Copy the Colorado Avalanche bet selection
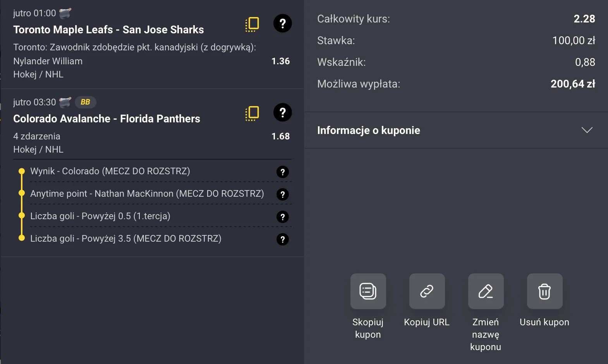Image resolution: width=608 pixels, height=364 pixels. click(252, 113)
